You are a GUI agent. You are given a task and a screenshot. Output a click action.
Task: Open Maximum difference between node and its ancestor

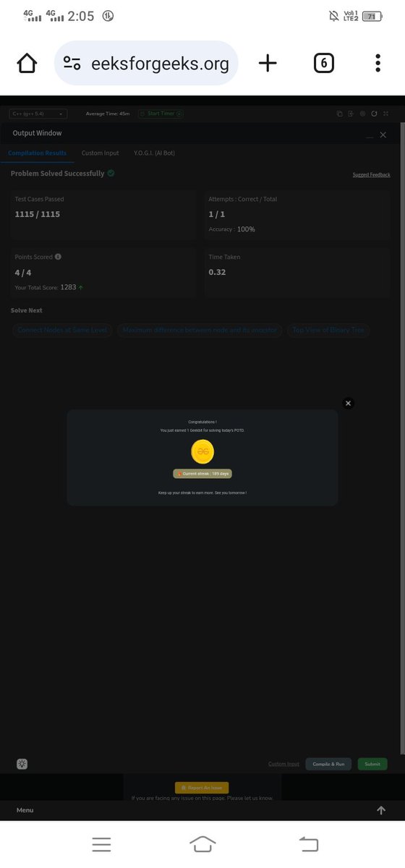click(x=200, y=331)
